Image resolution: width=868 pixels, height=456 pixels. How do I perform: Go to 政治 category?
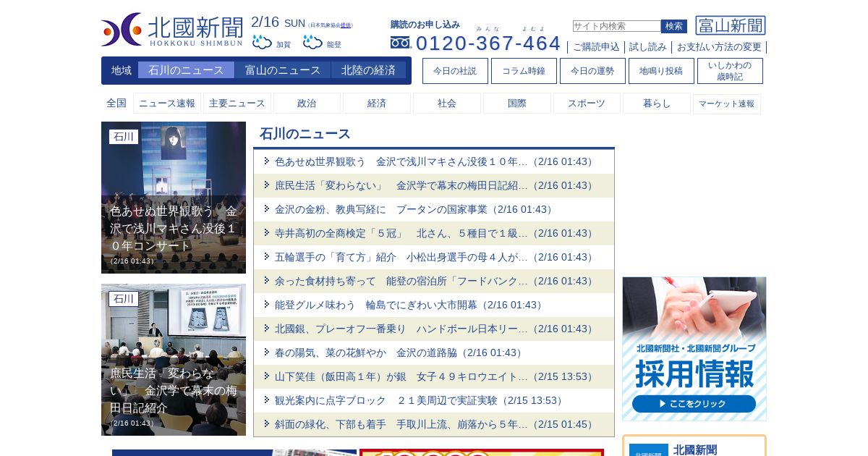click(307, 104)
